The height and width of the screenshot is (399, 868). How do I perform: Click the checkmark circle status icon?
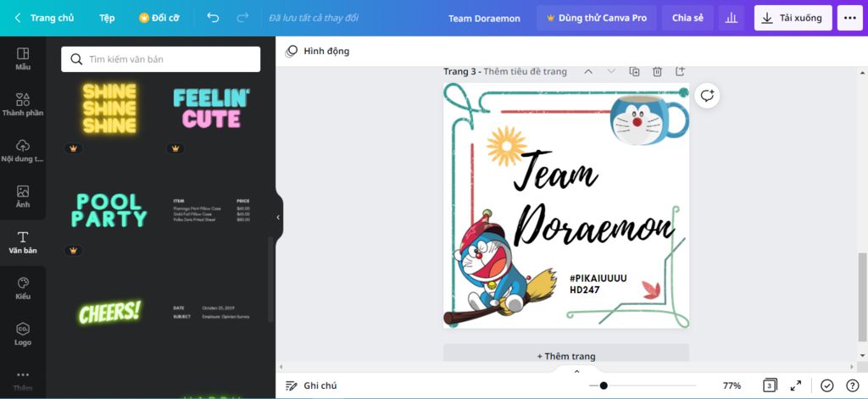coord(827,385)
